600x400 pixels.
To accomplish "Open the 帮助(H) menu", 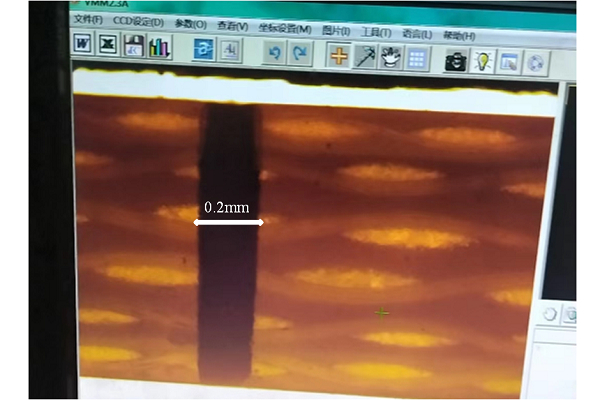I will click(459, 36).
